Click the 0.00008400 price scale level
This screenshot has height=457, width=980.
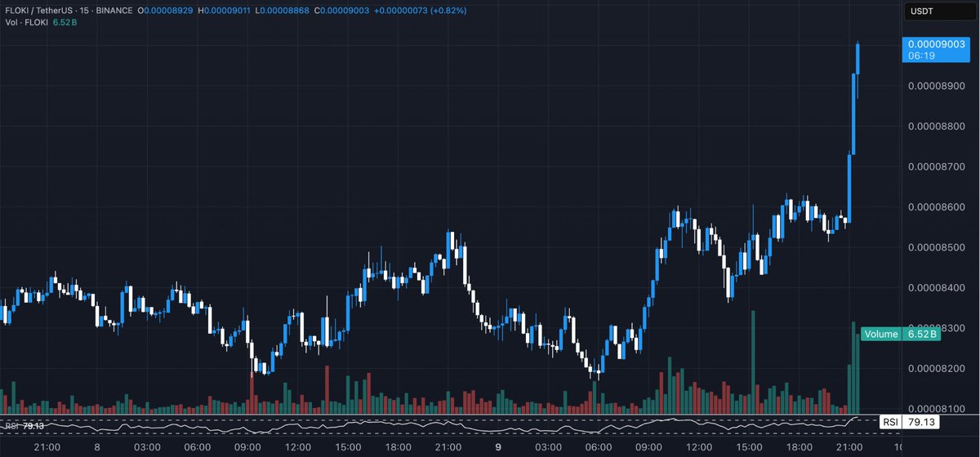point(938,287)
